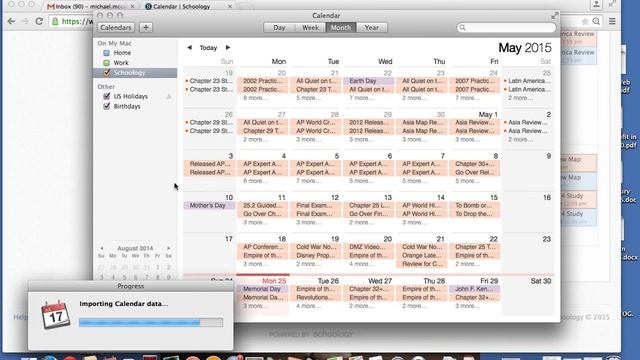Switch to Day view
640x360 pixels.
coord(279,27)
